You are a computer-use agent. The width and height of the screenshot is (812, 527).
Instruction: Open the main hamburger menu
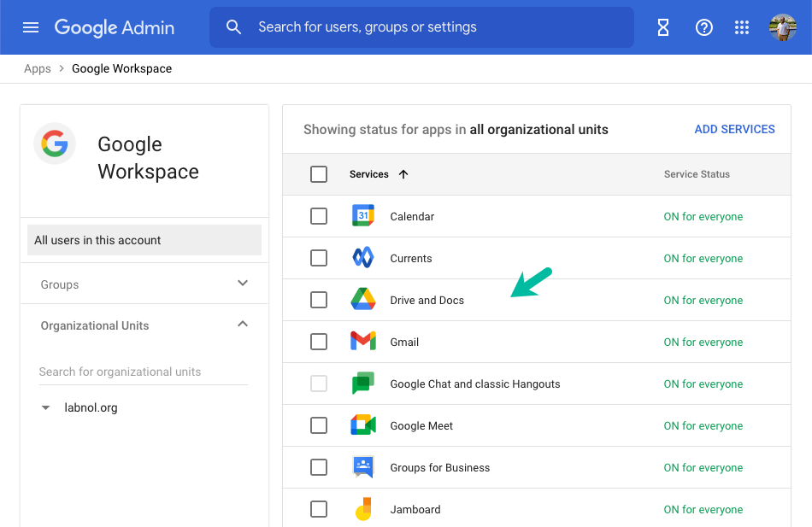pos(31,27)
